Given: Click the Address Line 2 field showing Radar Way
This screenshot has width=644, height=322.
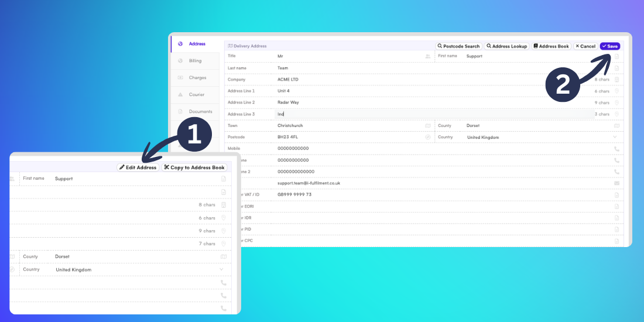Looking at the screenshot, I should coord(433,102).
